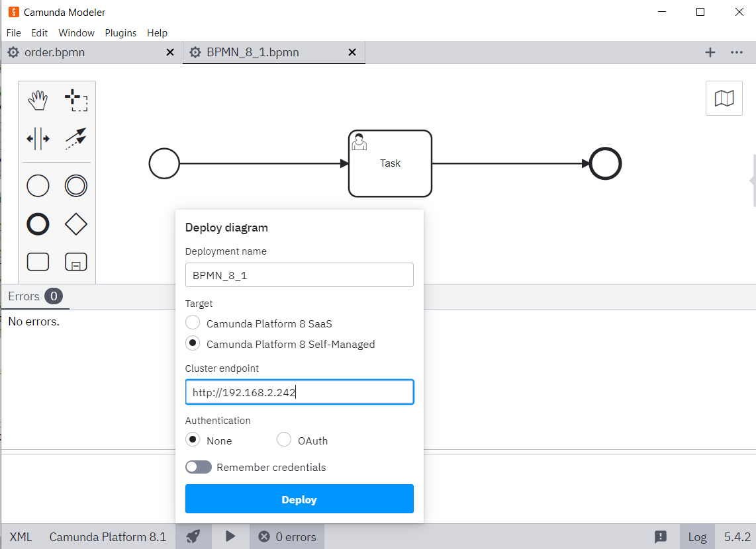Create a gateway from the palette
The height and width of the screenshot is (549, 756).
(76, 224)
